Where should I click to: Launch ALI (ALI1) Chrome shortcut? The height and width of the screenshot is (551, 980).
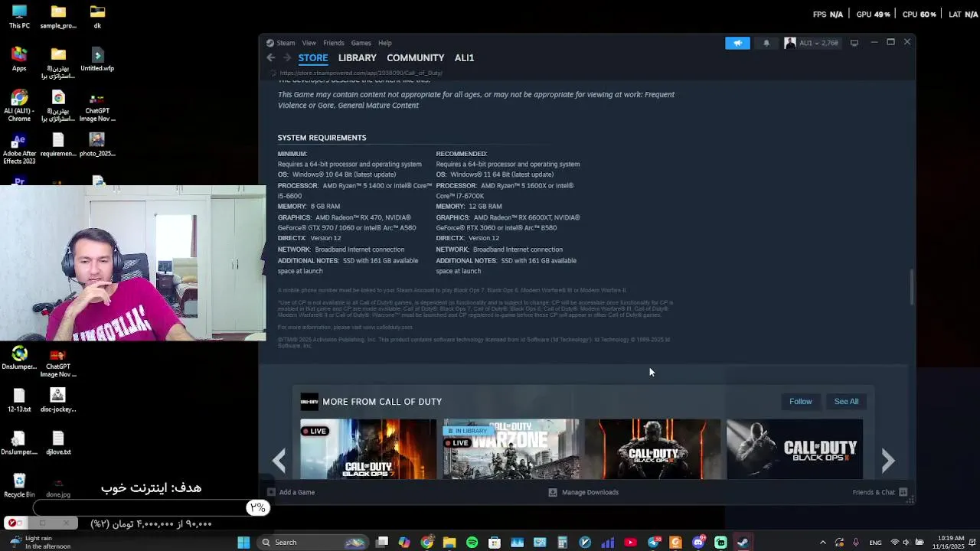(x=19, y=106)
